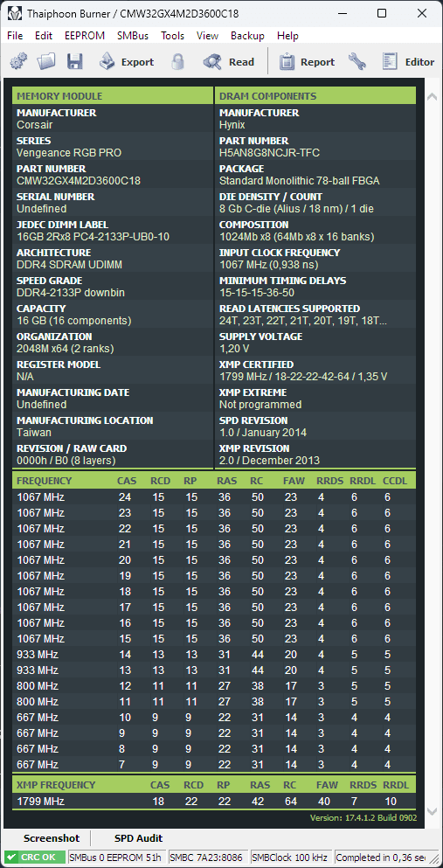Save dump using the floppy disk icon
Viewport: 443px width, 868px height.
[x=75, y=61]
